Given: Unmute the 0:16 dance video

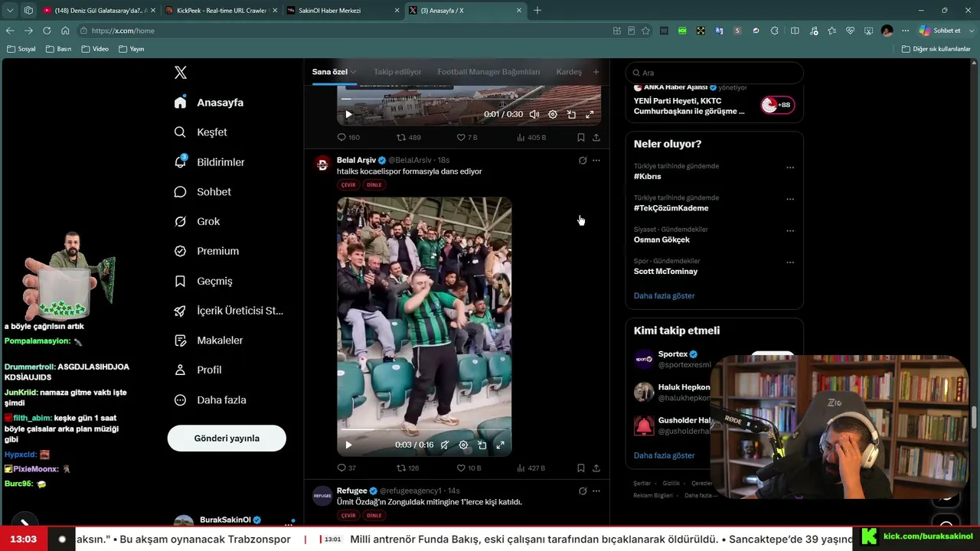Looking at the screenshot, I should (x=445, y=445).
